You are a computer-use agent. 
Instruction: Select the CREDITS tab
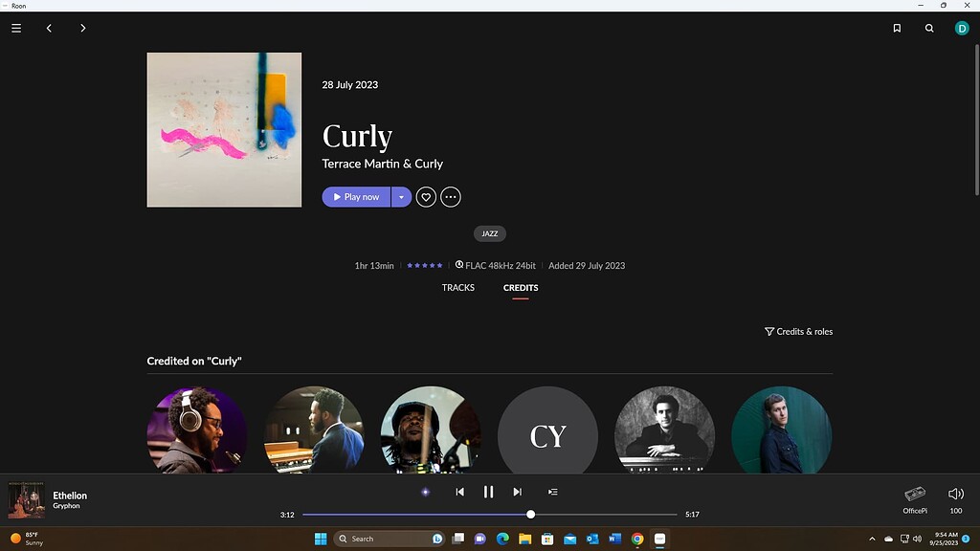click(521, 287)
